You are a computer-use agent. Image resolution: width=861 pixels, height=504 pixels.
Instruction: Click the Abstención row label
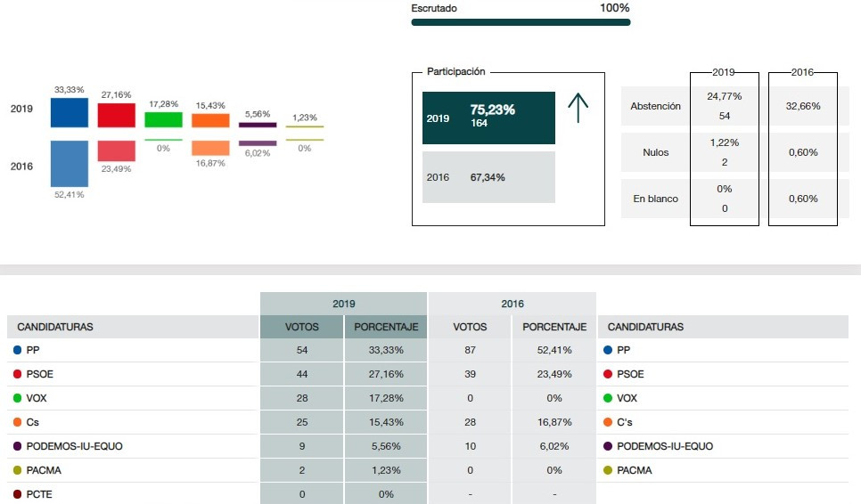tap(655, 106)
